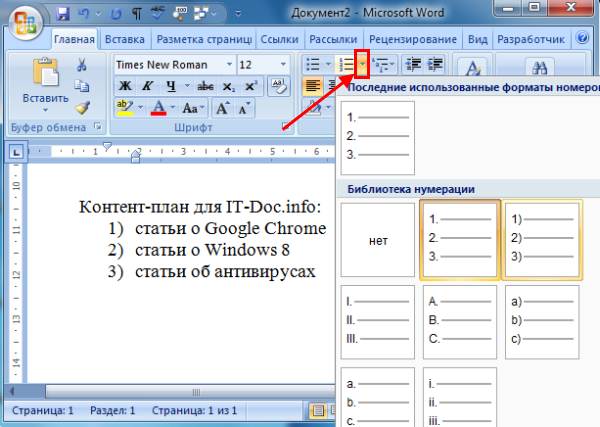Open the Office button menu

25,20
